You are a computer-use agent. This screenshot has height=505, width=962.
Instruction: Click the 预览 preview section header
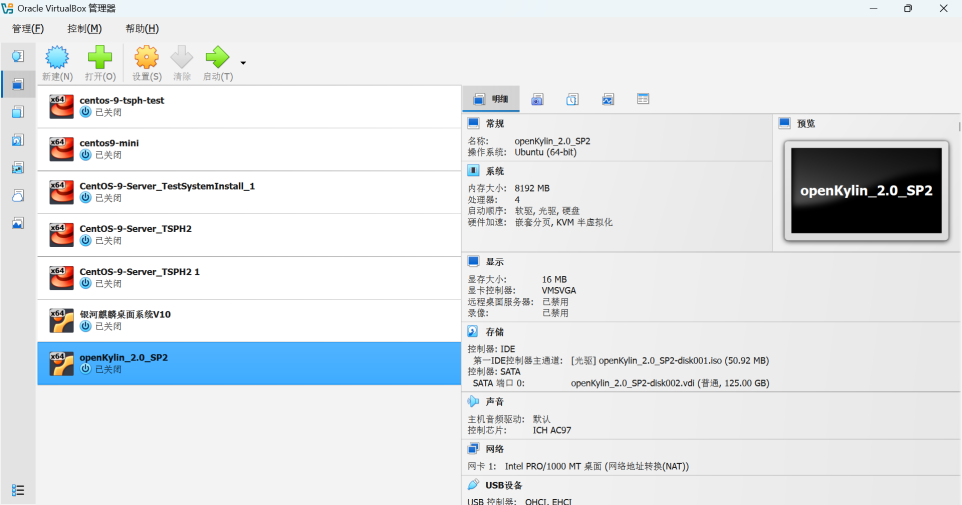[806, 123]
